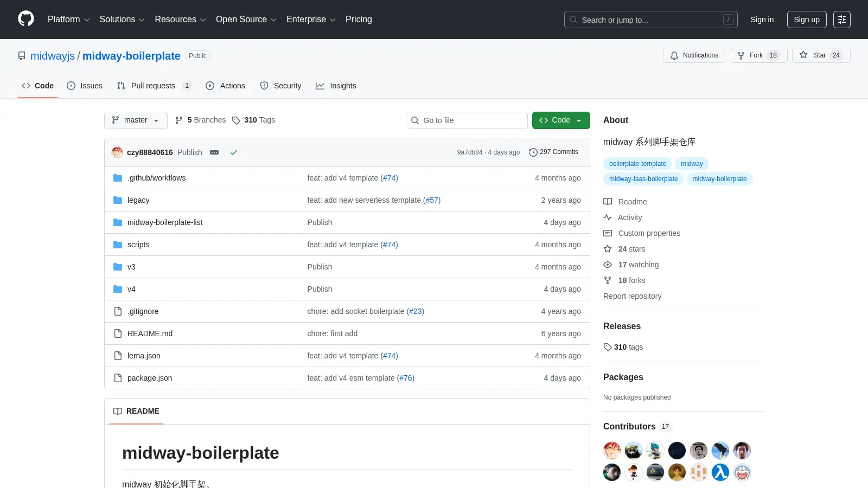This screenshot has height=488, width=868.
Task: Select the README tab
Action: coord(136,411)
